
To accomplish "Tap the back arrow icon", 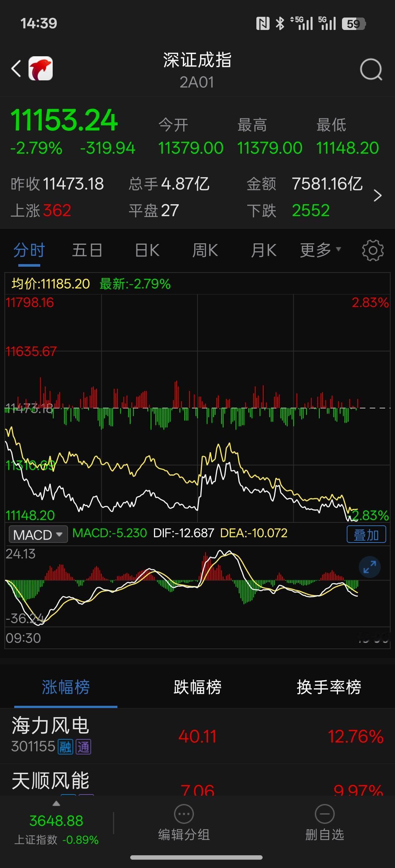I will [x=16, y=68].
